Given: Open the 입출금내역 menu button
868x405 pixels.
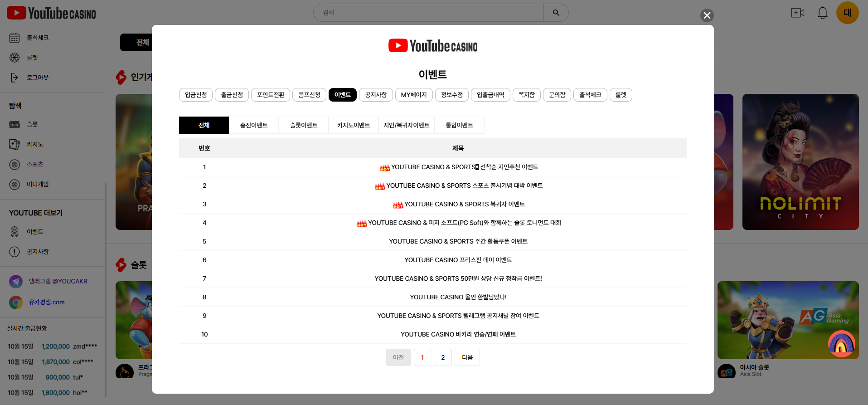Looking at the screenshot, I should point(490,95).
